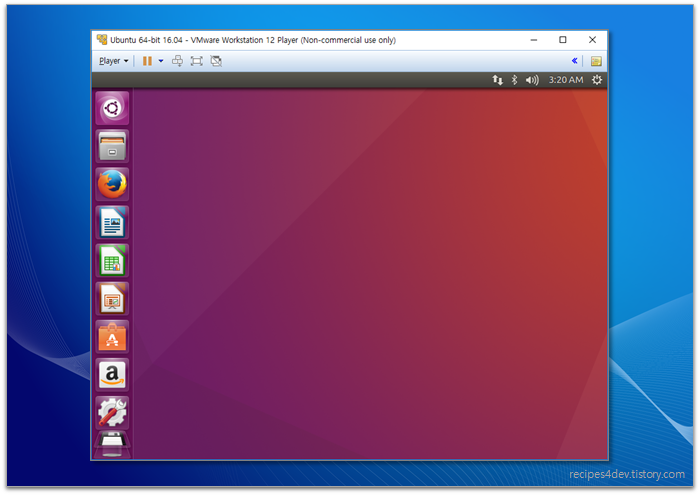Launch LibreOffice Calc
This screenshot has height=496, width=700.
tap(112, 260)
